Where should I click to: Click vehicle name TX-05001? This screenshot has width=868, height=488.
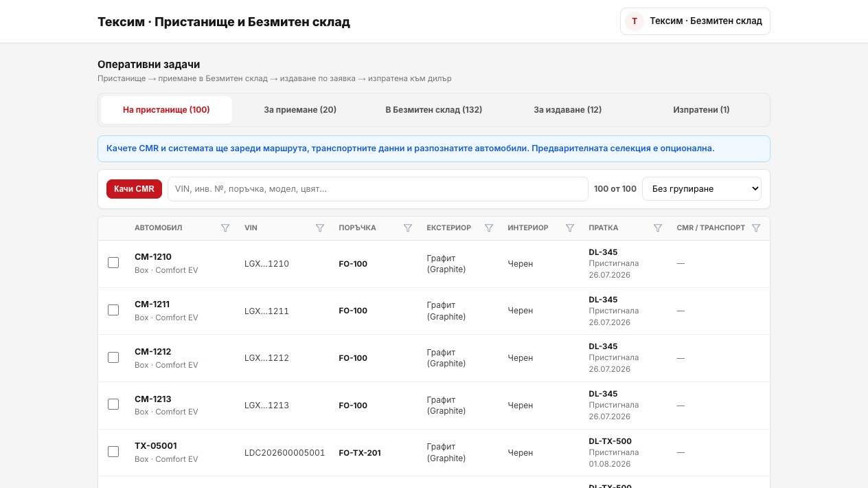coord(156,446)
